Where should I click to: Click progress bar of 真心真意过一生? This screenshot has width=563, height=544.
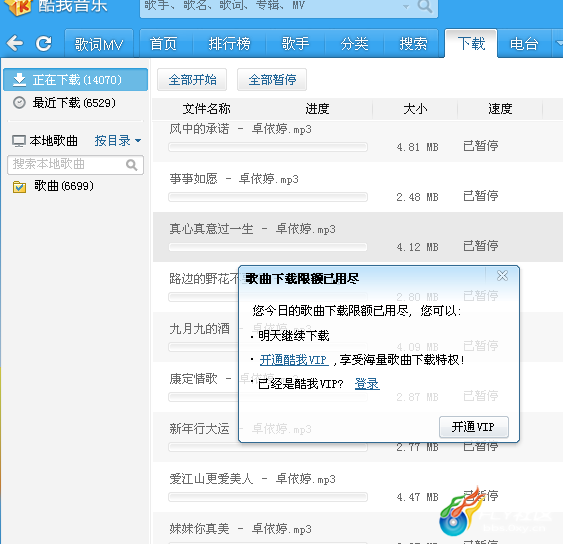point(268,247)
